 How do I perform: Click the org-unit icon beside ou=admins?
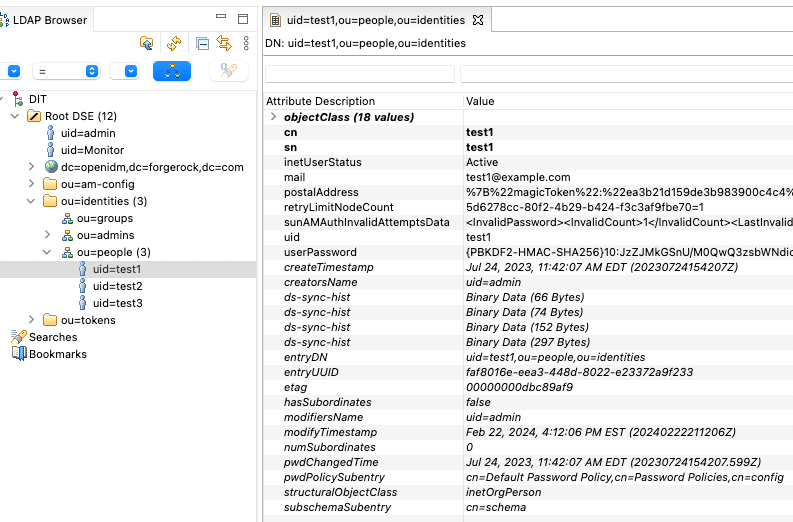[x=67, y=236]
